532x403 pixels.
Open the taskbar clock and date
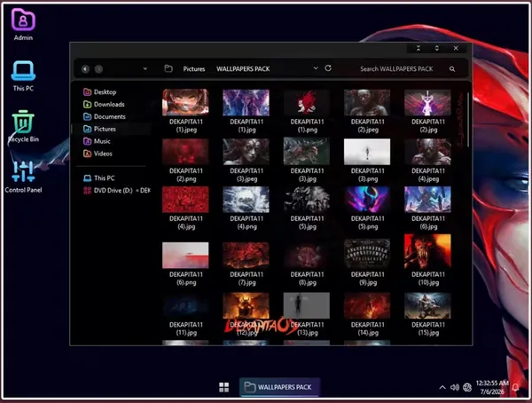pos(492,387)
